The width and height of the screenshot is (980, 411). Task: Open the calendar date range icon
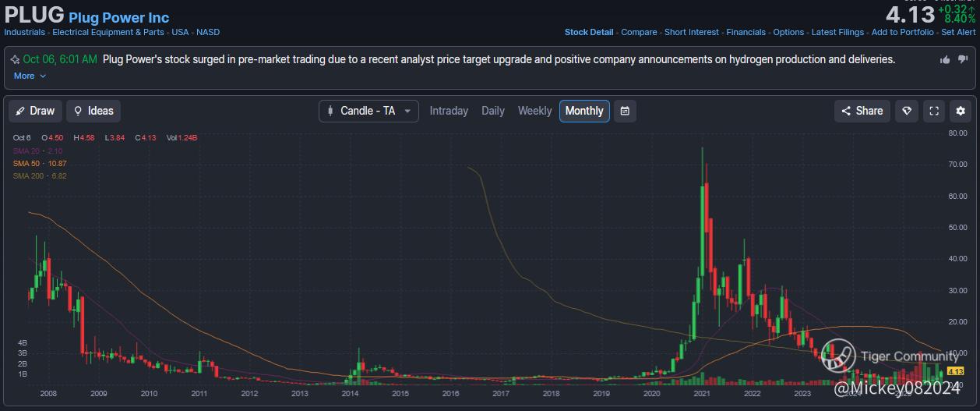tap(625, 111)
